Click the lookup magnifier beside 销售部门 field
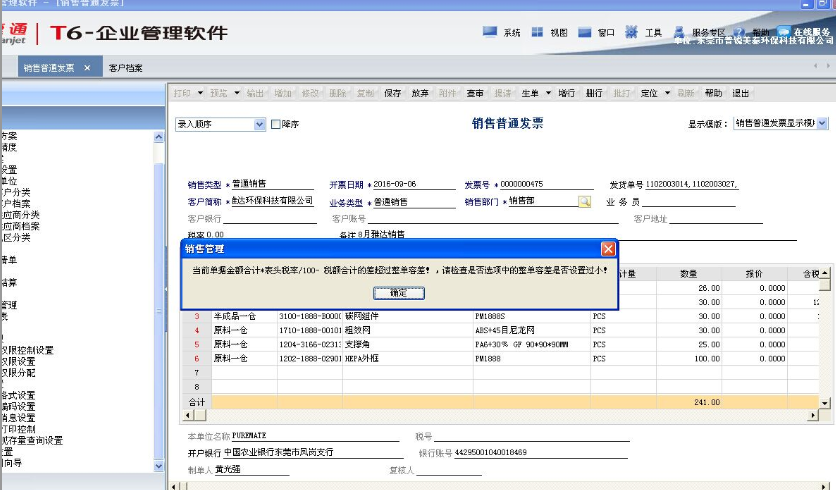The width and height of the screenshot is (836, 490). point(584,201)
